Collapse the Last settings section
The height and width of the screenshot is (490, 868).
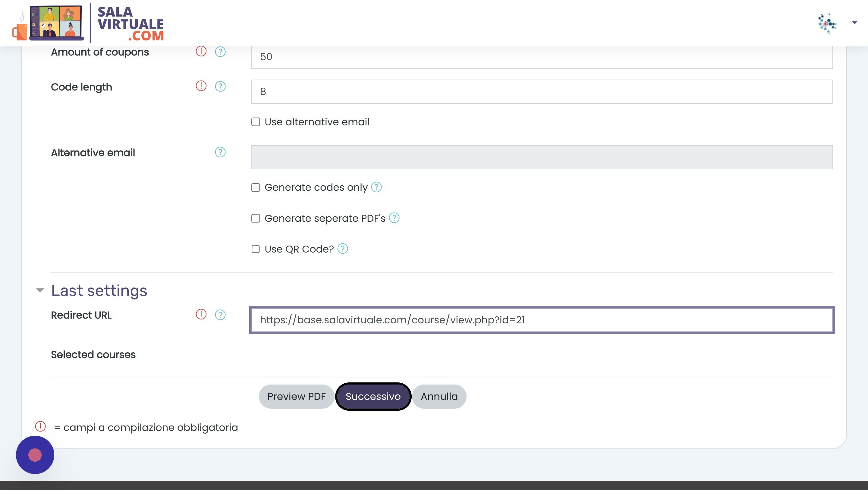click(40, 290)
